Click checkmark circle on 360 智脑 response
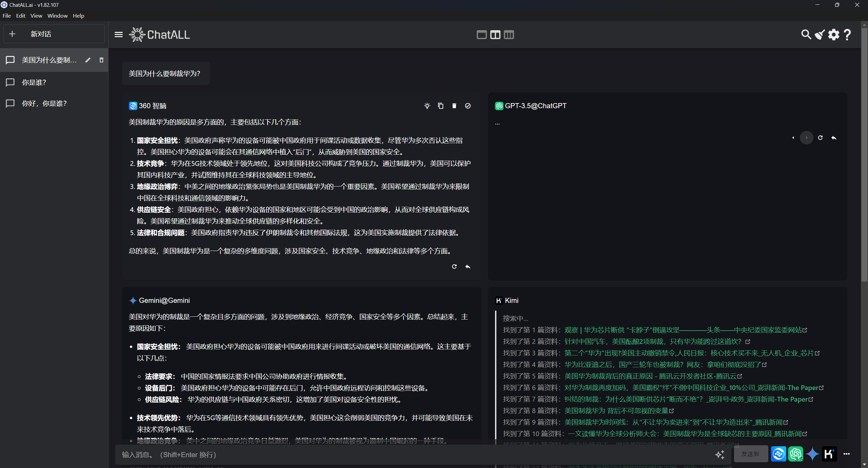 468,106
